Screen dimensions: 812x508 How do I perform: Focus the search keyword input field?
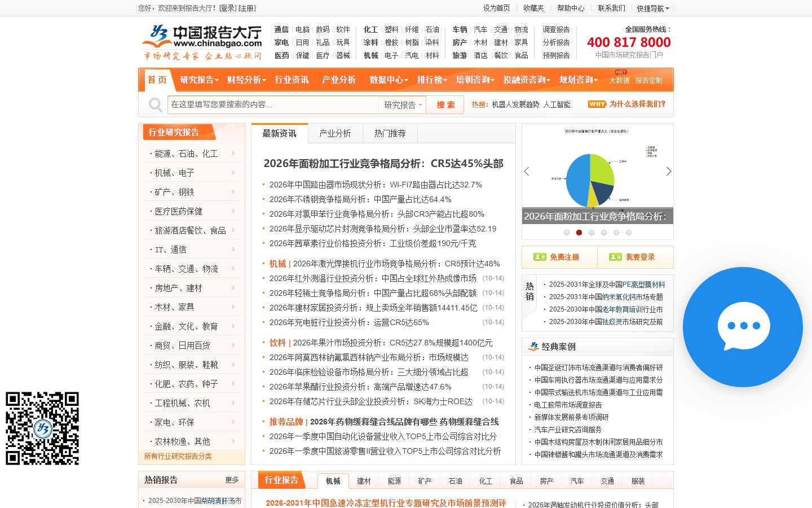point(273,105)
